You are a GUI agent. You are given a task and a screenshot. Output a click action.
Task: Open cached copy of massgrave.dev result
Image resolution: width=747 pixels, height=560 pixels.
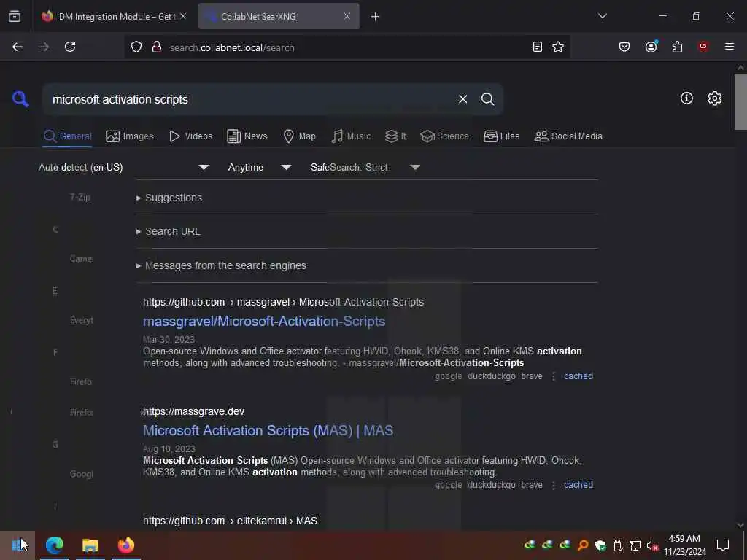(578, 485)
